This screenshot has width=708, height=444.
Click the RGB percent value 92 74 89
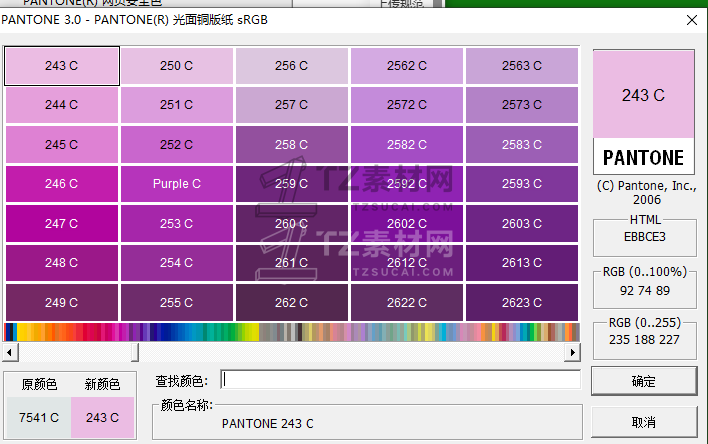click(645, 291)
